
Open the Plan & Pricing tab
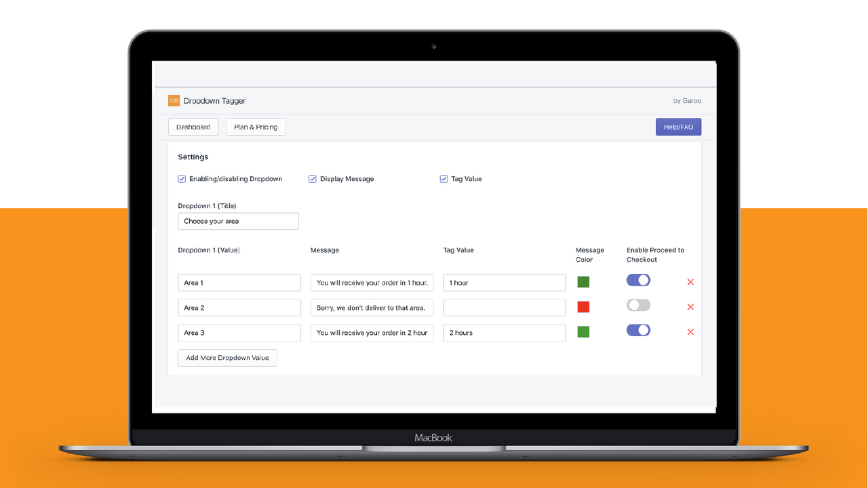pyautogui.click(x=256, y=127)
